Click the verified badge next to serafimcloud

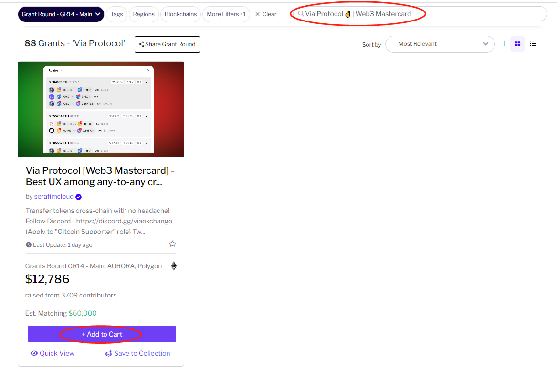79,197
